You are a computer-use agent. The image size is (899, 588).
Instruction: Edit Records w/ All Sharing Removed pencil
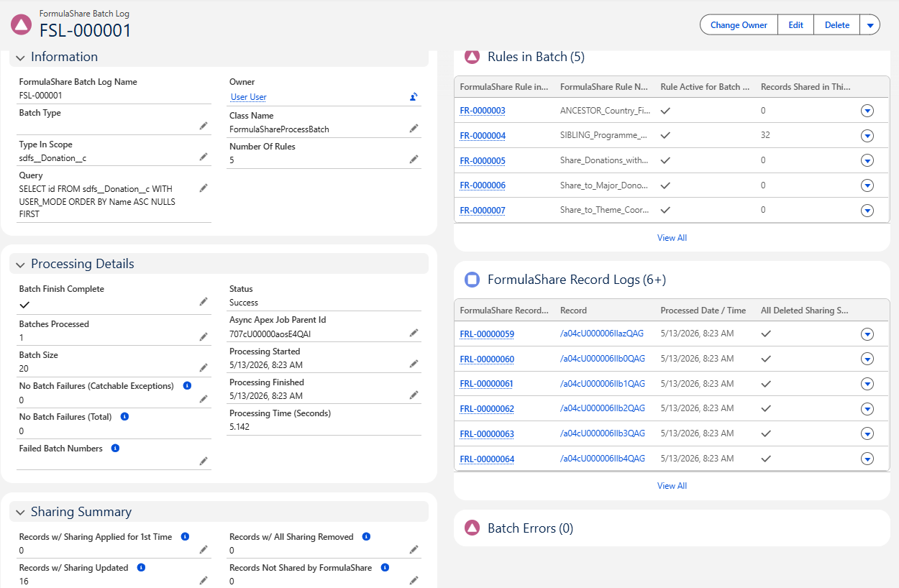point(414,549)
